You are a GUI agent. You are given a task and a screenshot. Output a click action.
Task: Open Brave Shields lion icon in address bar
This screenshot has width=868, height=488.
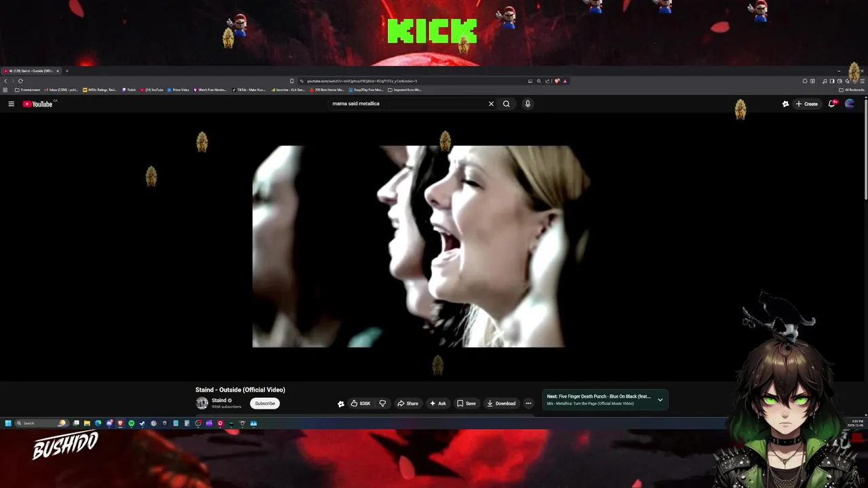(x=557, y=81)
